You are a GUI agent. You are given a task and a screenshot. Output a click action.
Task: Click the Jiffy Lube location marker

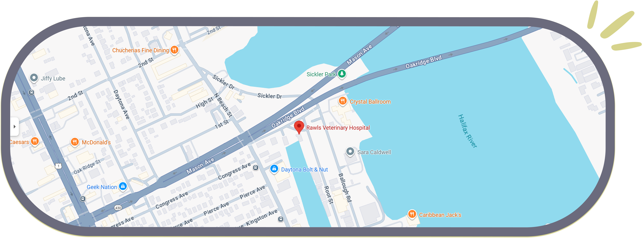tap(34, 78)
